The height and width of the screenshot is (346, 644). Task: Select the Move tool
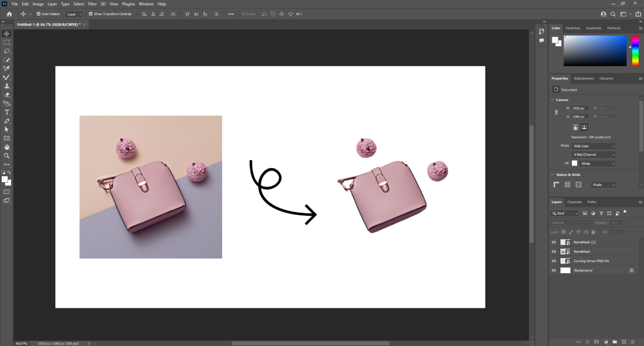click(6, 33)
